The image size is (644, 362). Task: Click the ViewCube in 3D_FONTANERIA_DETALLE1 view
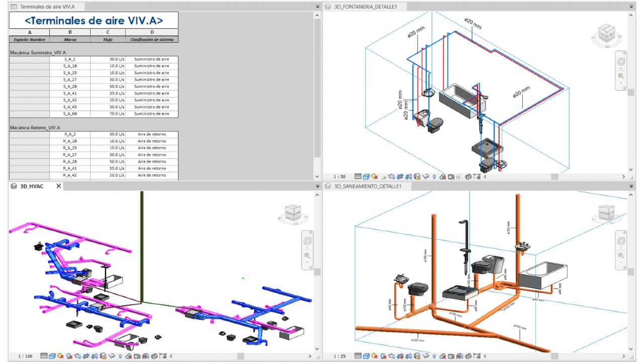tap(608, 34)
